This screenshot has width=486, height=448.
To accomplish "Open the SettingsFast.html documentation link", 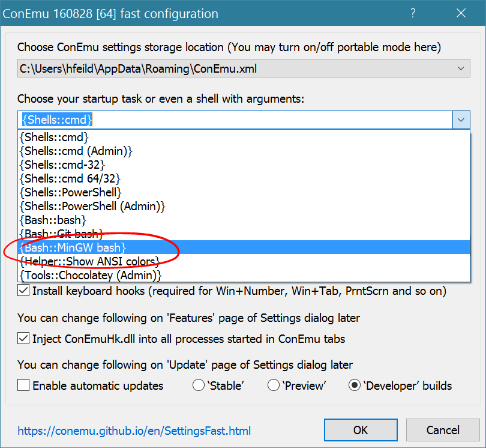I will coord(134,431).
